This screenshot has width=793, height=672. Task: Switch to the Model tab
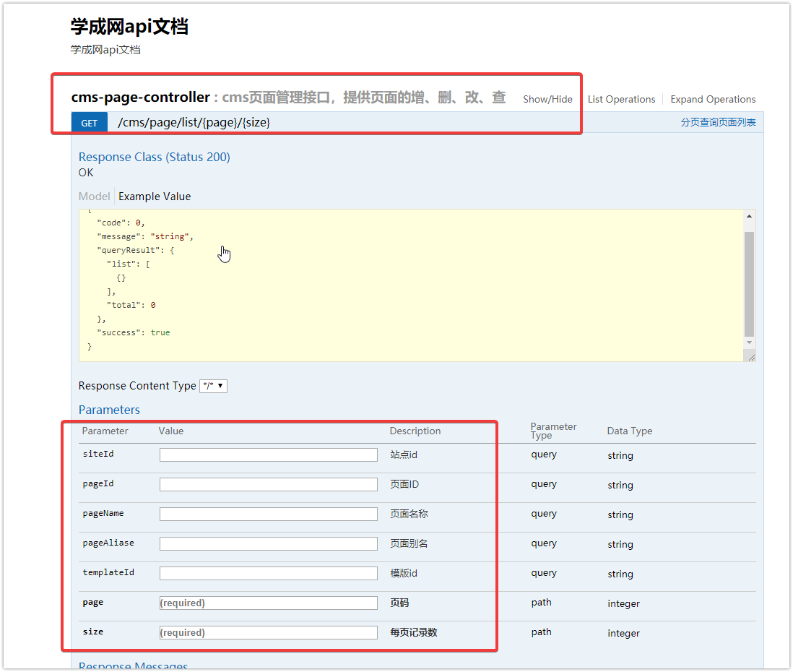pyautogui.click(x=94, y=197)
